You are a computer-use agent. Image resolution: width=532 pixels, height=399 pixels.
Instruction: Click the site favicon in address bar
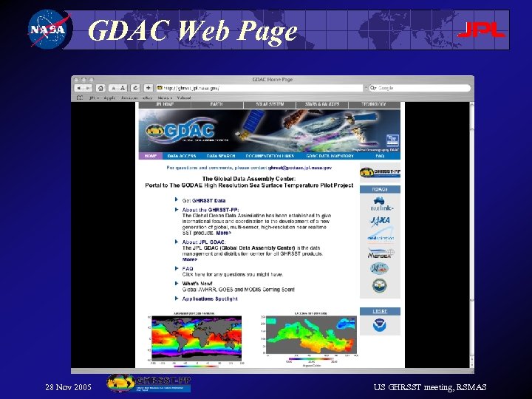[160, 88]
